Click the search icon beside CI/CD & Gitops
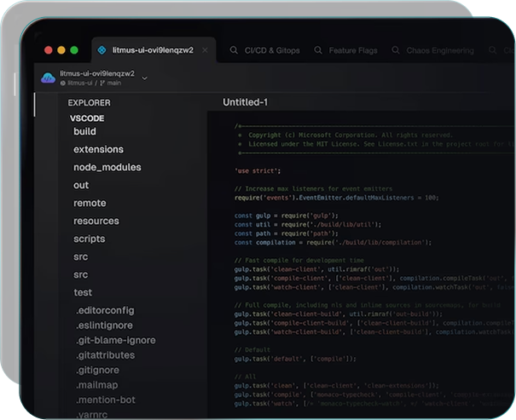The width and height of the screenshot is (516, 420). point(234,51)
